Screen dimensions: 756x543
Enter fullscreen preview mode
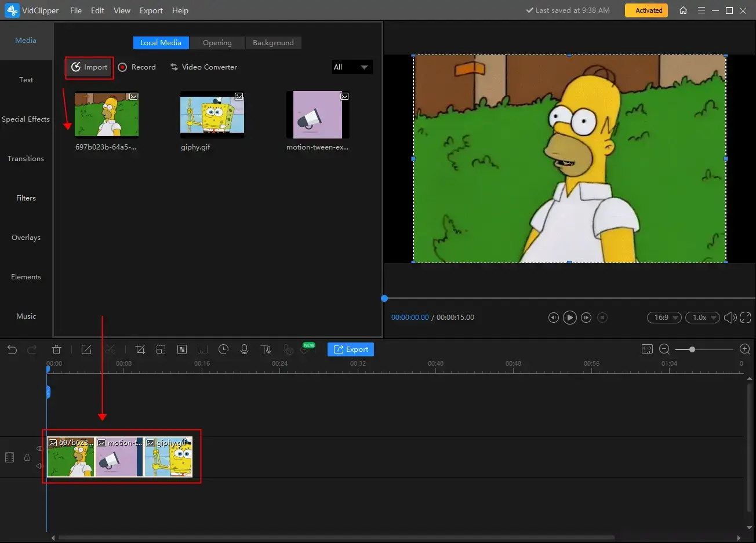(x=746, y=318)
